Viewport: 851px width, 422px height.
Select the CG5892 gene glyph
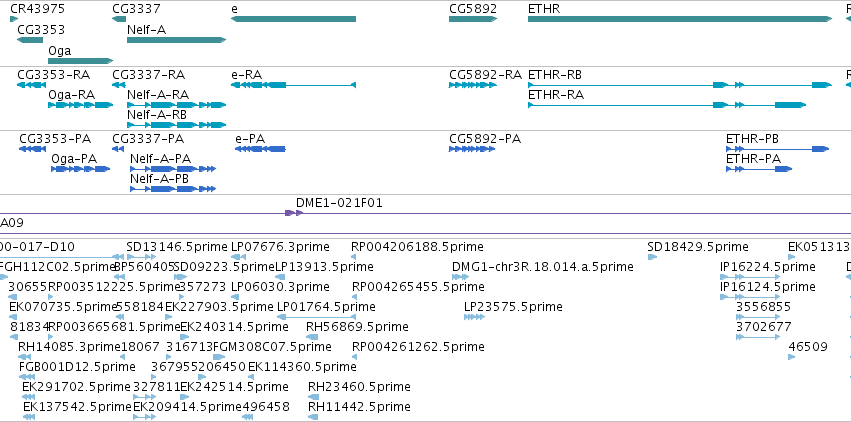click(x=473, y=19)
